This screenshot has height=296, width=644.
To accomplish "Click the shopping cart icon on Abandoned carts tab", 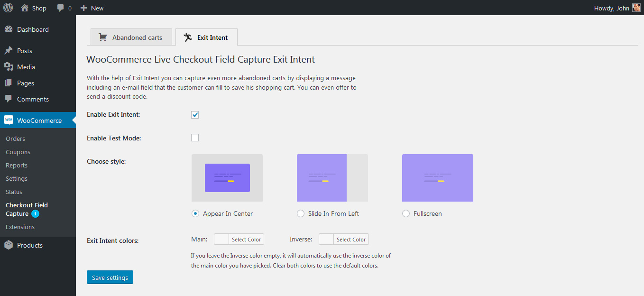I will pyautogui.click(x=102, y=37).
